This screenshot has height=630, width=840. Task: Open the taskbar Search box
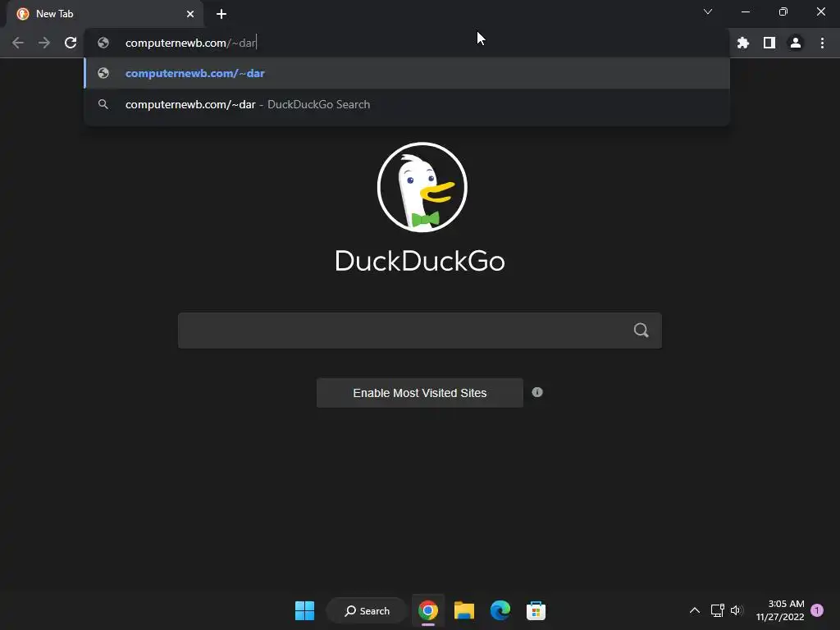(367, 610)
